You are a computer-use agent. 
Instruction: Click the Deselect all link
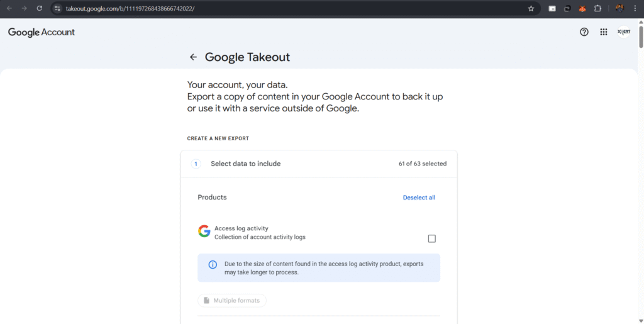[419, 198]
